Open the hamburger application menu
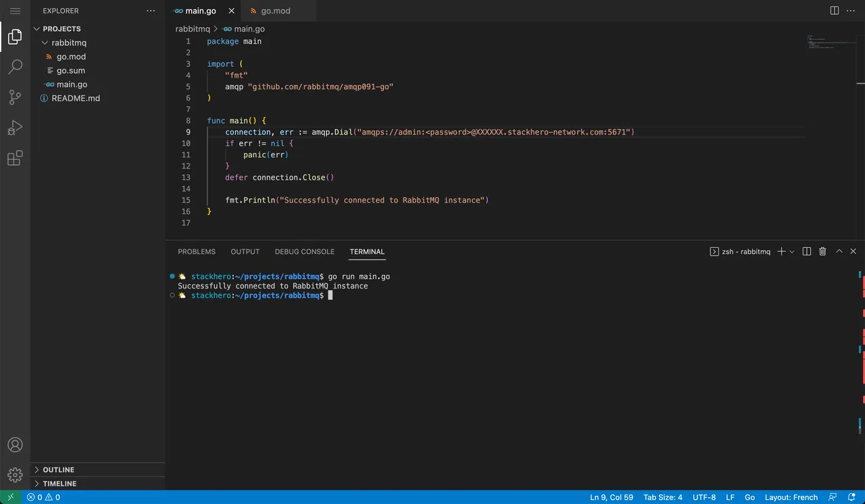The height and width of the screenshot is (504, 865). pyautogui.click(x=15, y=11)
